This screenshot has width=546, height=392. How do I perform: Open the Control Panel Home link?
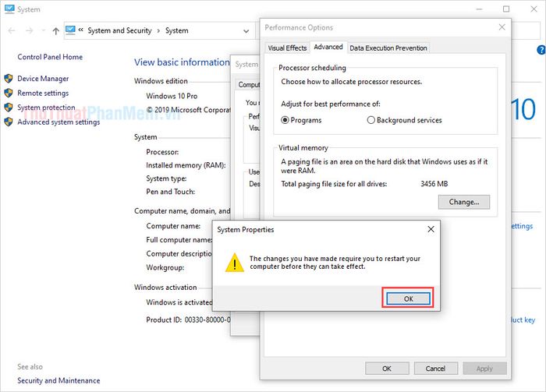tap(50, 57)
